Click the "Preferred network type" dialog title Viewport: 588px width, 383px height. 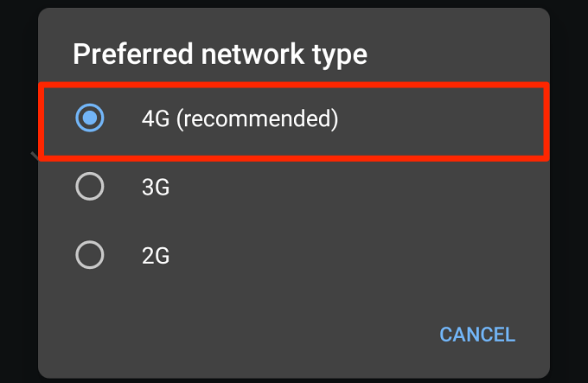220,54
